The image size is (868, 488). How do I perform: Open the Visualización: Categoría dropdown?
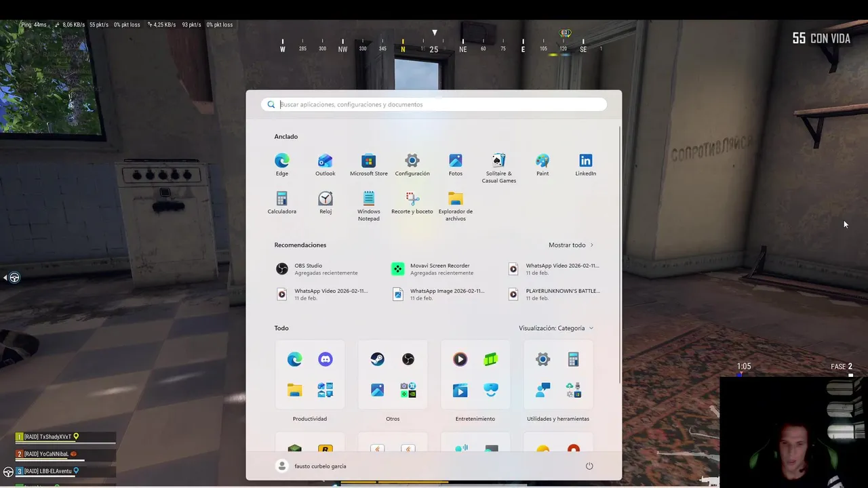click(556, 328)
